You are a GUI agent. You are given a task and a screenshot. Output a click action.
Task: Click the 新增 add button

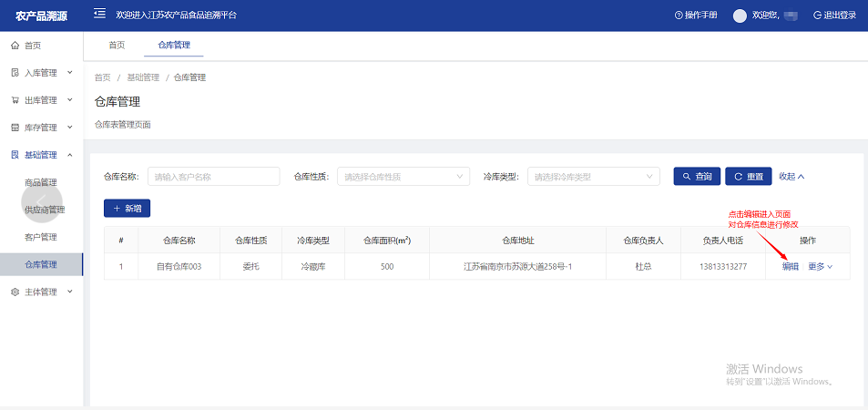(127, 209)
